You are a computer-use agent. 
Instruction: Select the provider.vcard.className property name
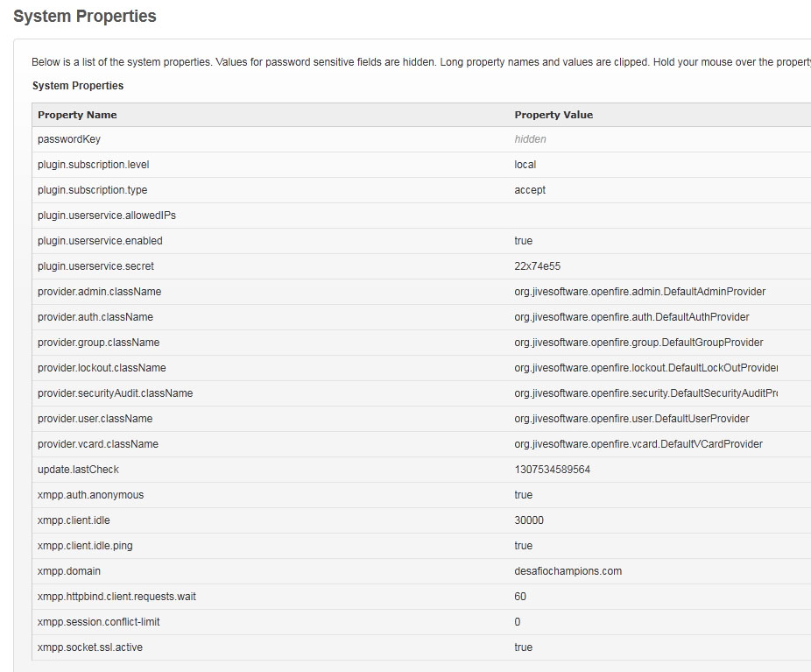(x=98, y=443)
